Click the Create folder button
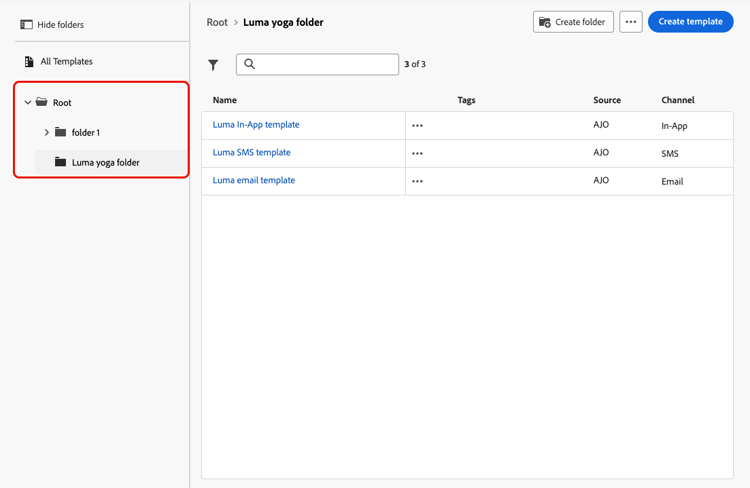 pyautogui.click(x=573, y=22)
